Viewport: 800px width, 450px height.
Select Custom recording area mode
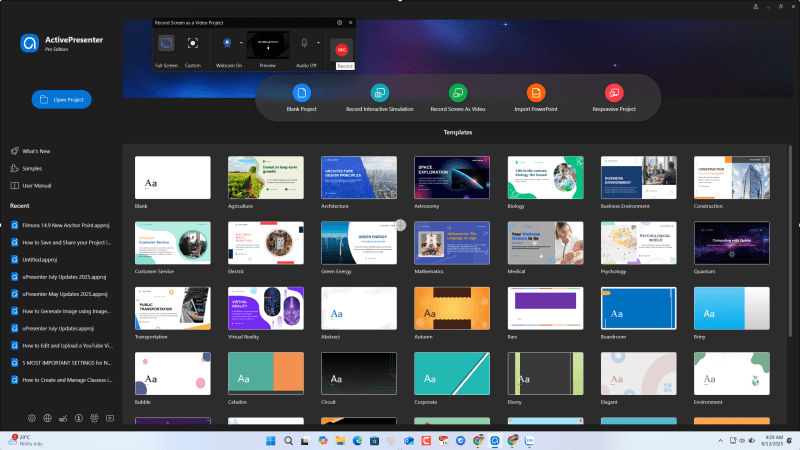193,44
